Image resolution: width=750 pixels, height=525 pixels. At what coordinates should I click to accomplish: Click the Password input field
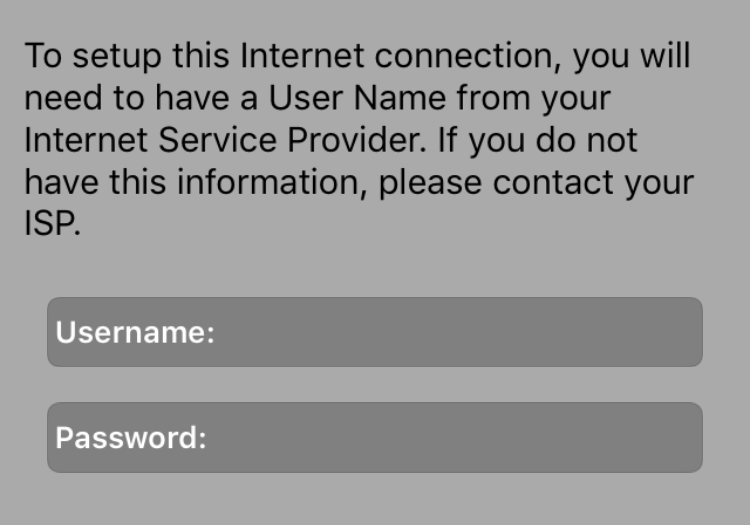coord(374,438)
